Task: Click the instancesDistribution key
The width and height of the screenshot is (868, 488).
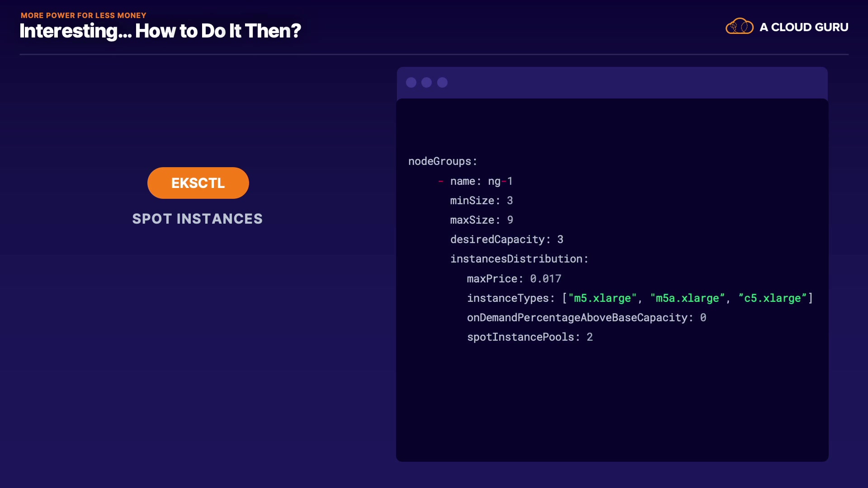Action: [x=516, y=259]
